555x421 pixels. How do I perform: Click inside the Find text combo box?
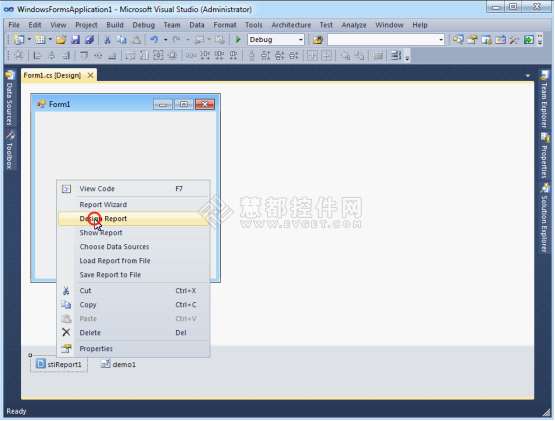pos(382,40)
